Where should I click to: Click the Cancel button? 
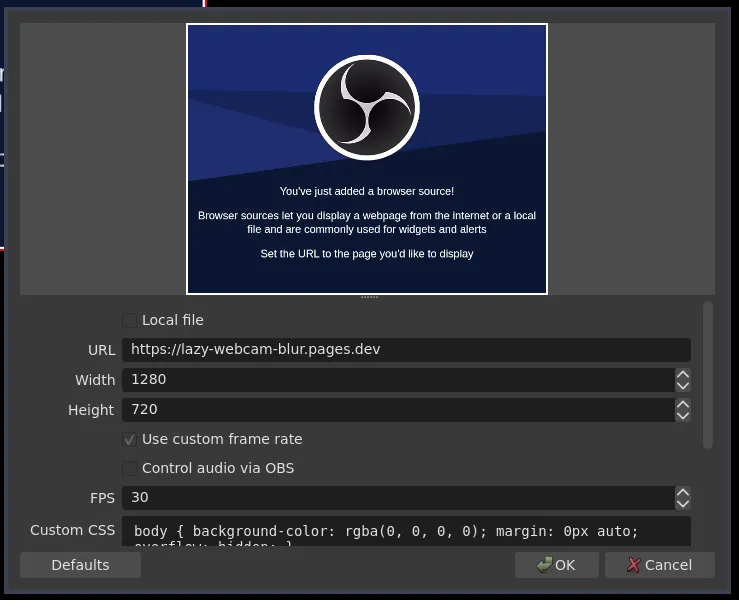[660, 565]
